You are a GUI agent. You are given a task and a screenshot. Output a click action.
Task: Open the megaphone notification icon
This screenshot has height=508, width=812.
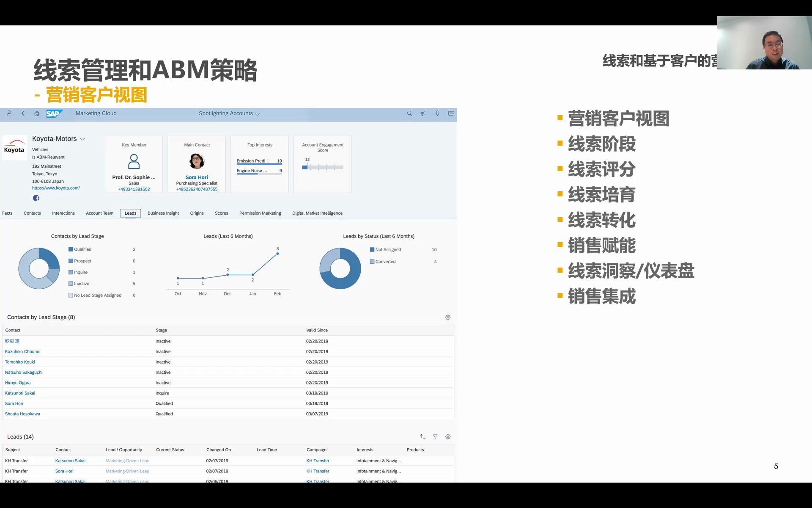tap(423, 113)
